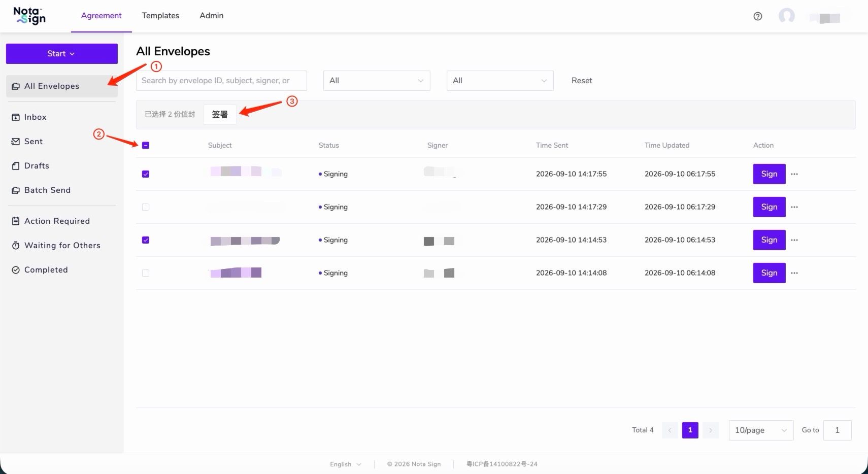Go to previous page arrow
The height and width of the screenshot is (474, 868).
[x=670, y=430]
